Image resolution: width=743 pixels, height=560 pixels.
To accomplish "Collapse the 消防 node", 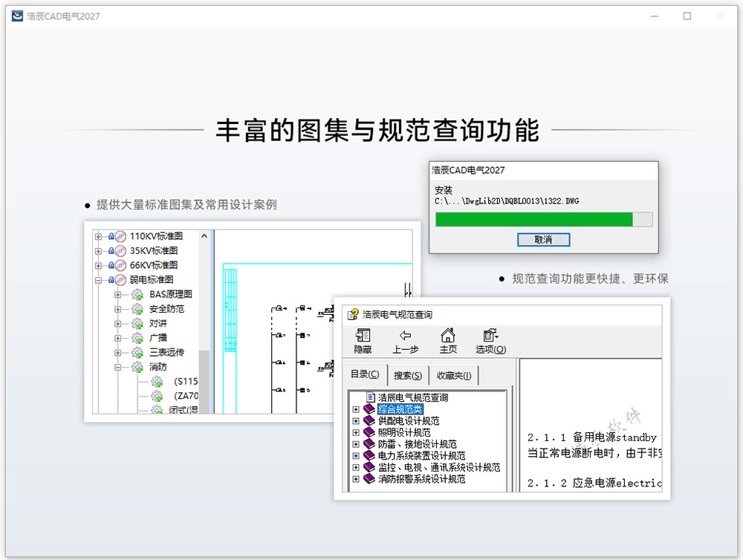I will pos(117,367).
